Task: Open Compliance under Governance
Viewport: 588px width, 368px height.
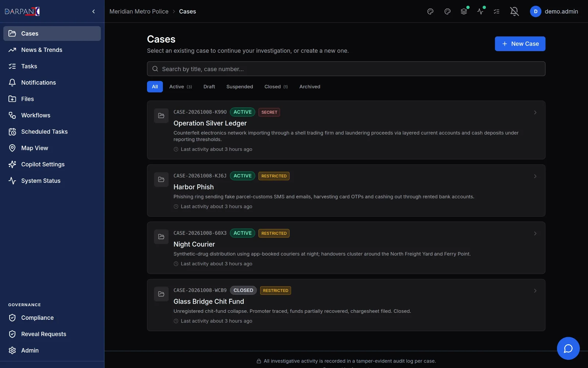Action: (x=52, y=318)
